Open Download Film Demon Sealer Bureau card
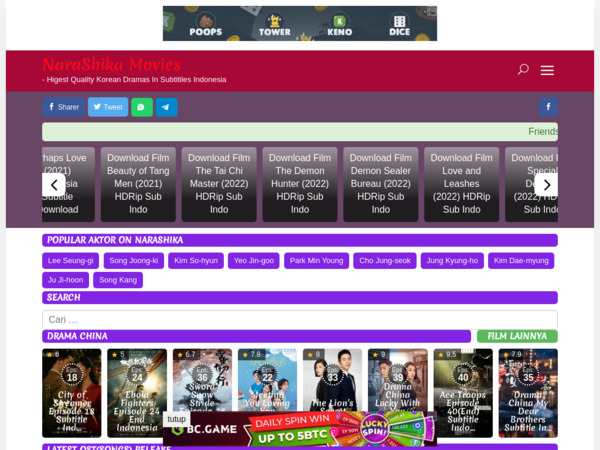Viewport: 600px width, 450px height. pos(381,184)
